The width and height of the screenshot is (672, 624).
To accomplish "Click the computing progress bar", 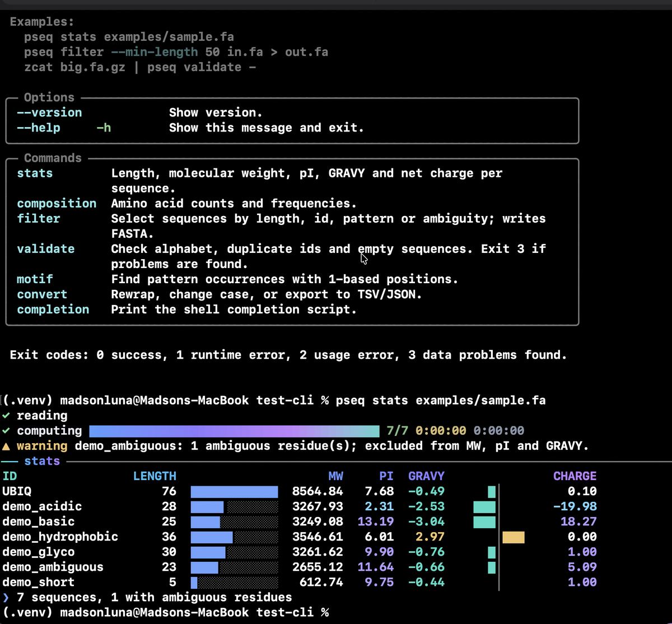I will coord(234,431).
